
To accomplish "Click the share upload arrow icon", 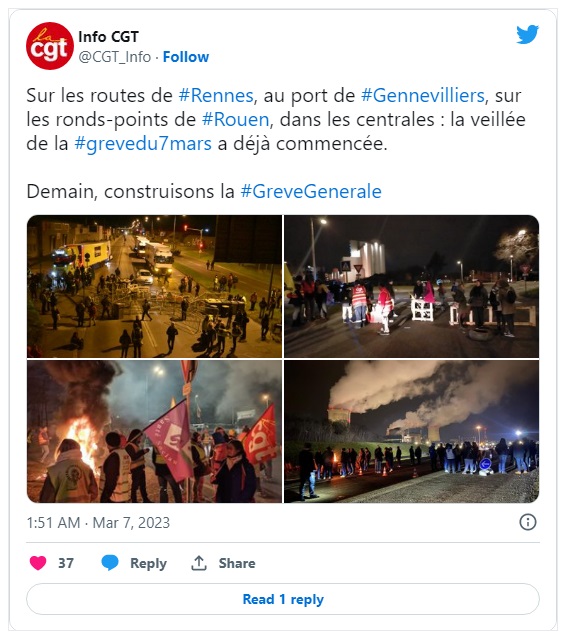I will coord(199,563).
